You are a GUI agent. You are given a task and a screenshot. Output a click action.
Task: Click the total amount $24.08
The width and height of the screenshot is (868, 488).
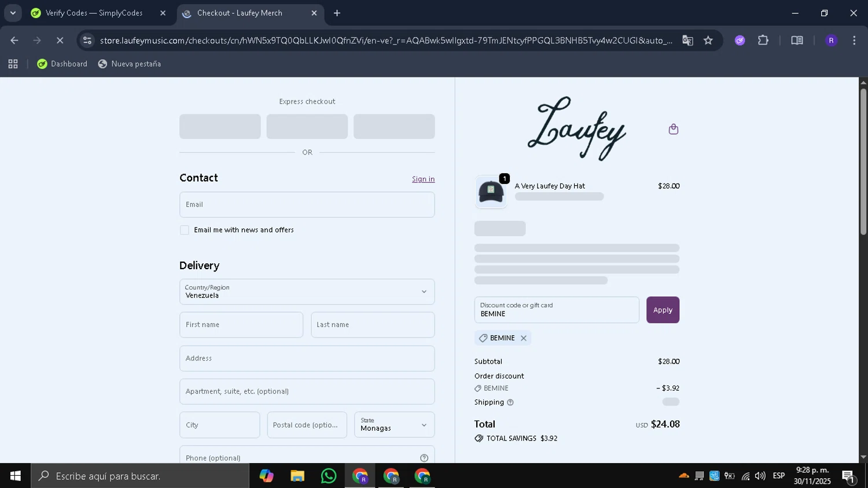[x=665, y=424]
